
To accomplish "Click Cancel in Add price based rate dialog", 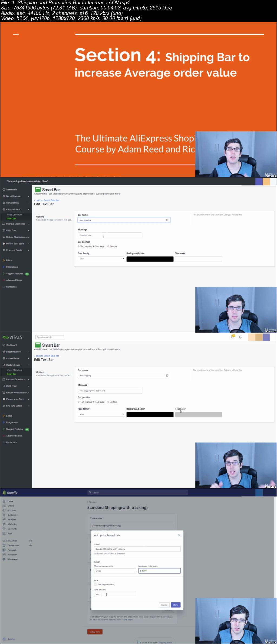I will pos(164,605).
